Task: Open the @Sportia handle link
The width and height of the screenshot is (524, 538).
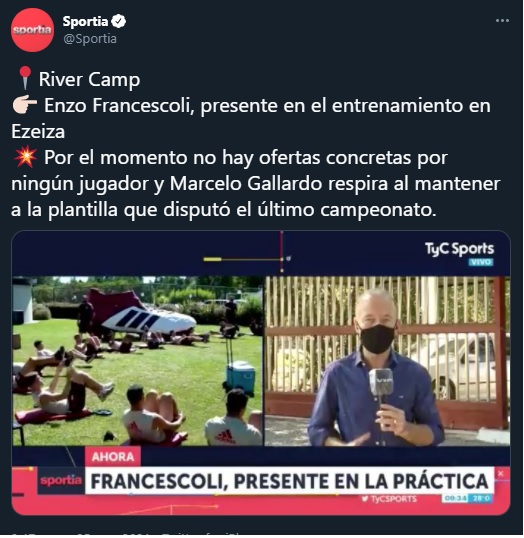Action: click(90, 39)
